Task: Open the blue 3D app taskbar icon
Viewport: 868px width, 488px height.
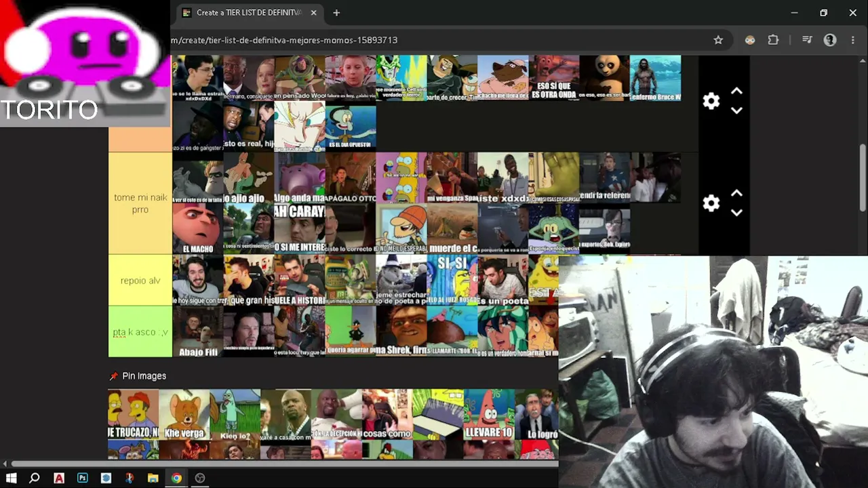Action: tap(106, 478)
